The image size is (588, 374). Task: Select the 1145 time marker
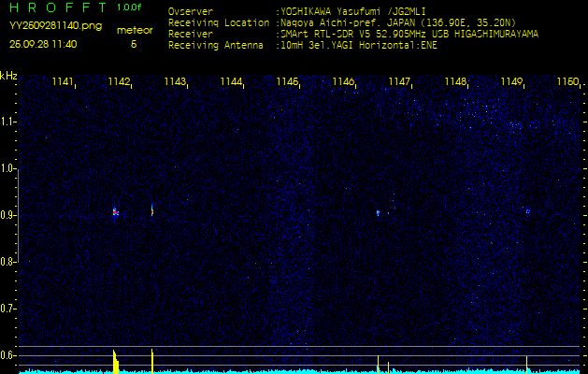pyautogui.click(x=287, y=82)
